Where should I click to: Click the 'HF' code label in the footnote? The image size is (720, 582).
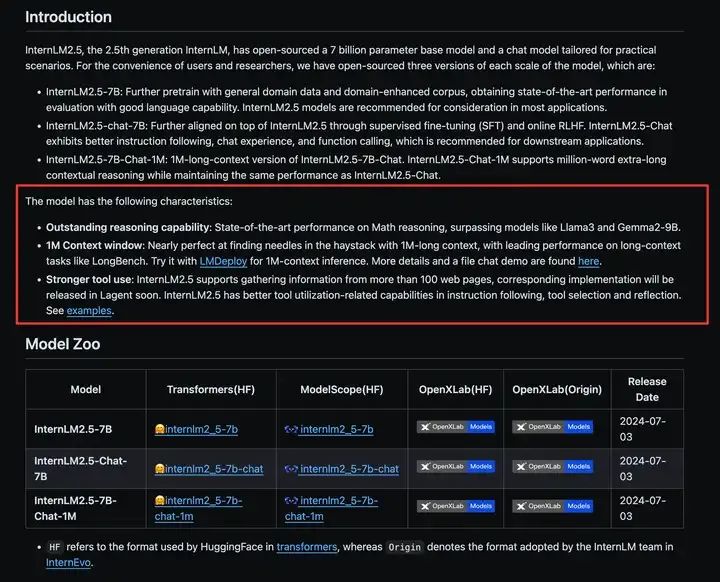pos(55,547)
